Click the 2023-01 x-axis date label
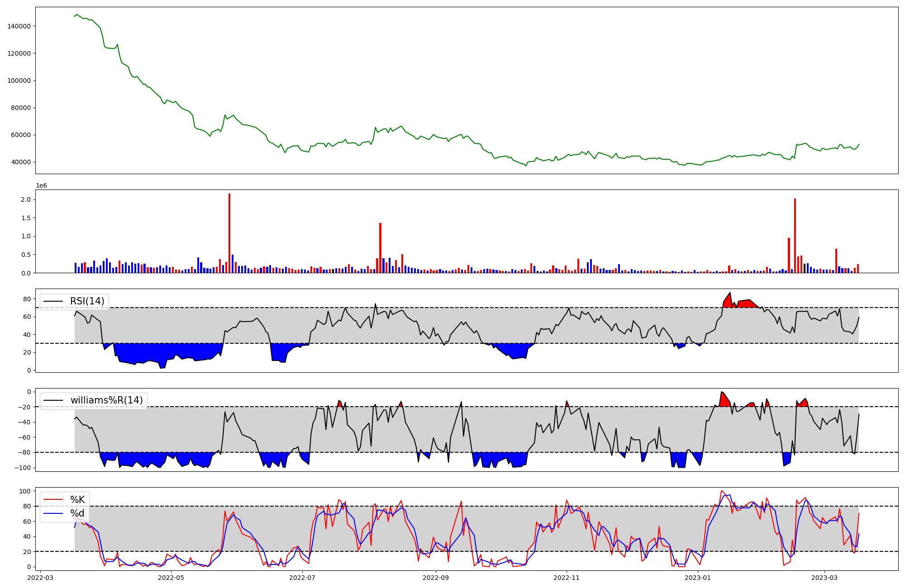 698,578
